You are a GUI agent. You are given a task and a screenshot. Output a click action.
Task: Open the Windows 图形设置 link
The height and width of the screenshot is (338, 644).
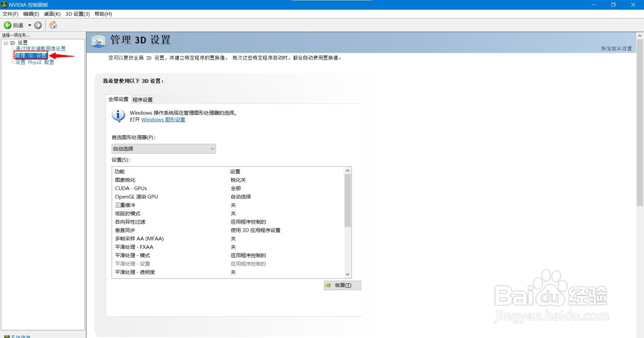click(163, 120)
